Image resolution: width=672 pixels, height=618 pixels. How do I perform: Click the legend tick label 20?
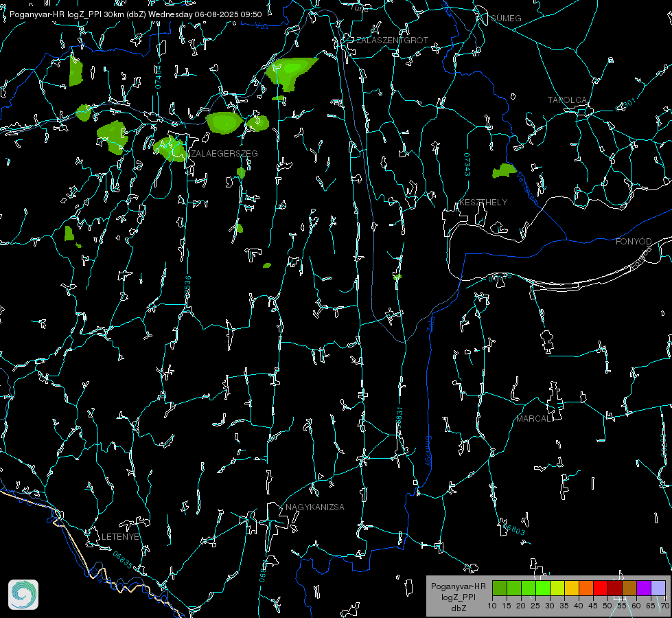(x=521, y=606)
